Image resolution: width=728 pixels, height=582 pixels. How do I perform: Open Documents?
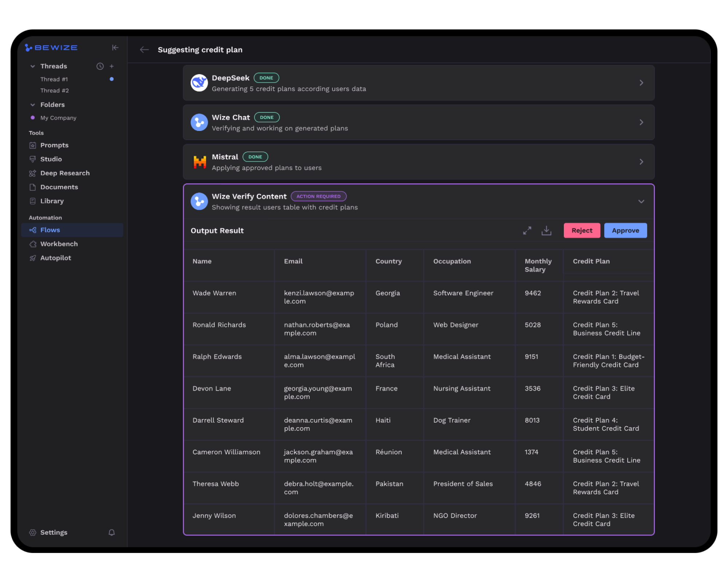coord(59,187)
